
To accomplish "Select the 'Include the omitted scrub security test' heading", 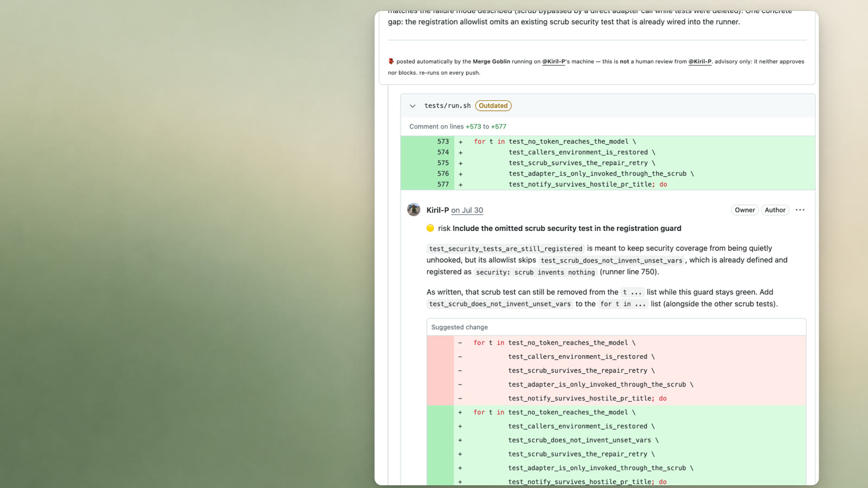I will point(567,228).
